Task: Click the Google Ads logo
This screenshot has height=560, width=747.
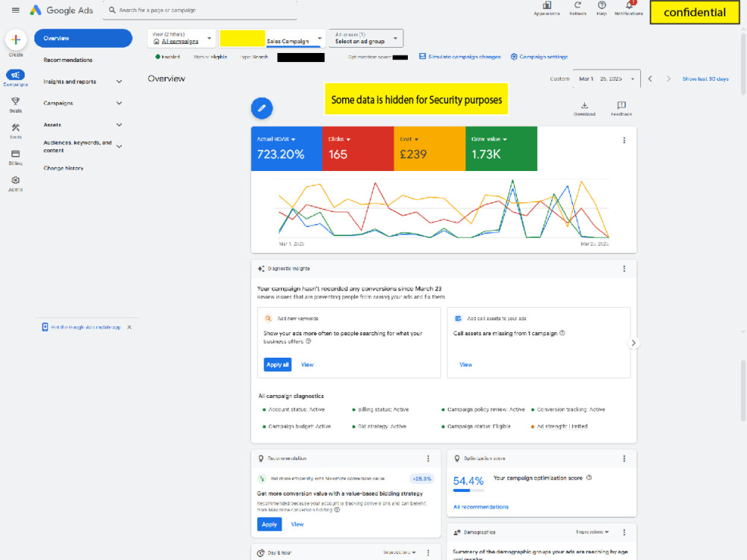Action: [61, 10]
